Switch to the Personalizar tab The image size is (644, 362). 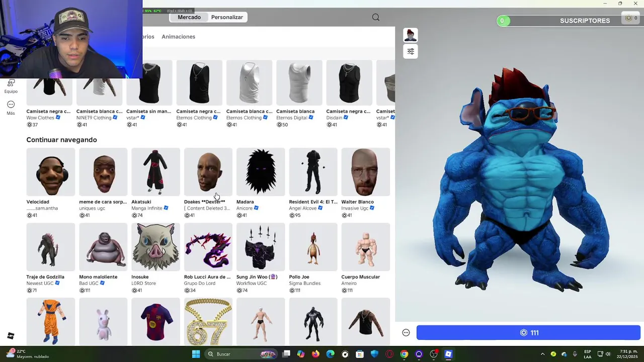click(227, 17)
